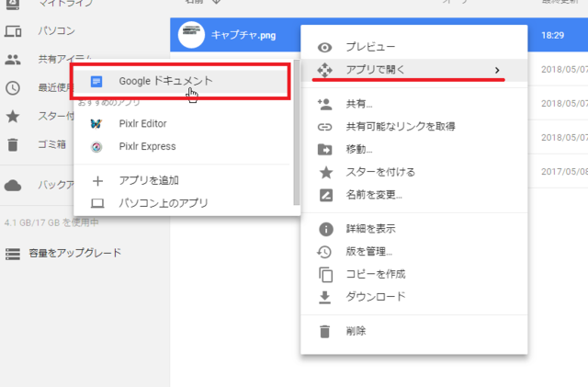Click the shared people icon in the sidebar
The width and height of the screenshot is (588, 387).
(x=13, y=60)
